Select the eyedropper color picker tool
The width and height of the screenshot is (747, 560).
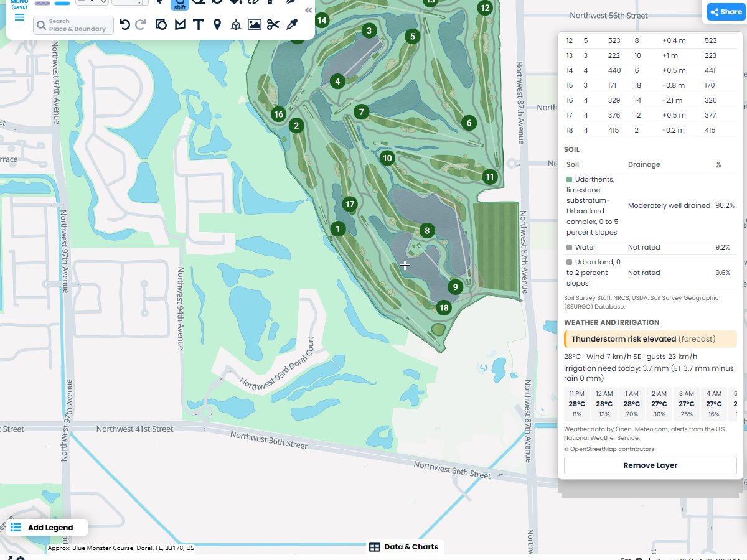pyautogui.click(x=291, y=24)
